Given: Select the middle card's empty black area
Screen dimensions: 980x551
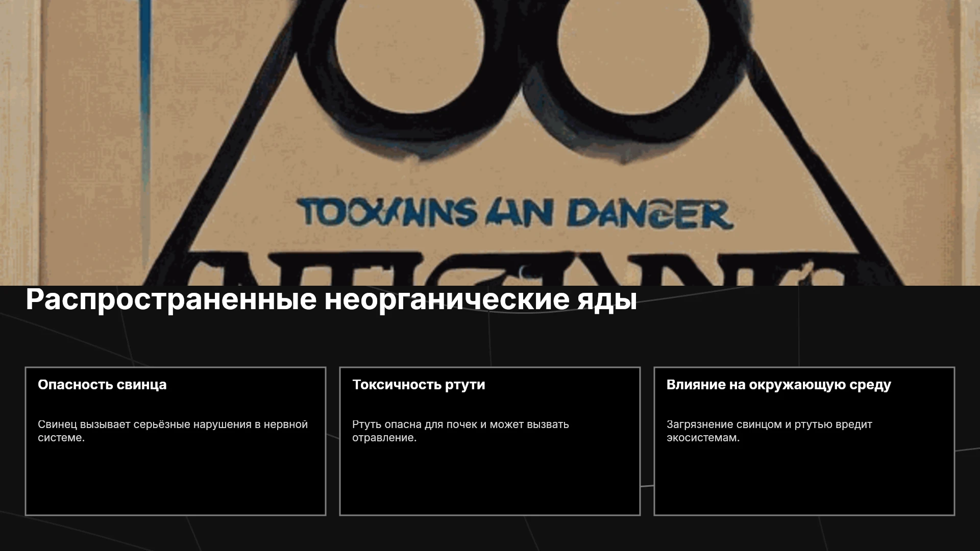Looking at the screenshot, I should (x=490, y=480).
